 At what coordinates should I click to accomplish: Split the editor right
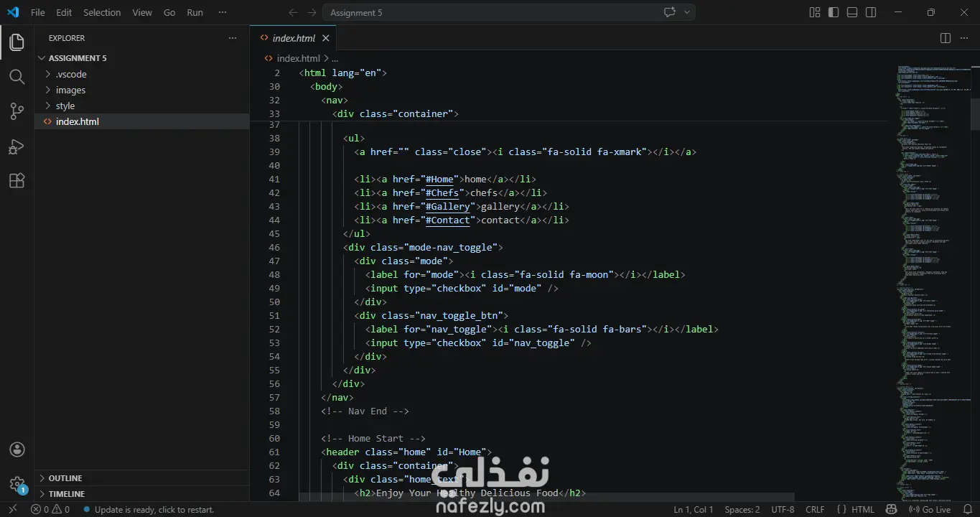pos(946,38)
